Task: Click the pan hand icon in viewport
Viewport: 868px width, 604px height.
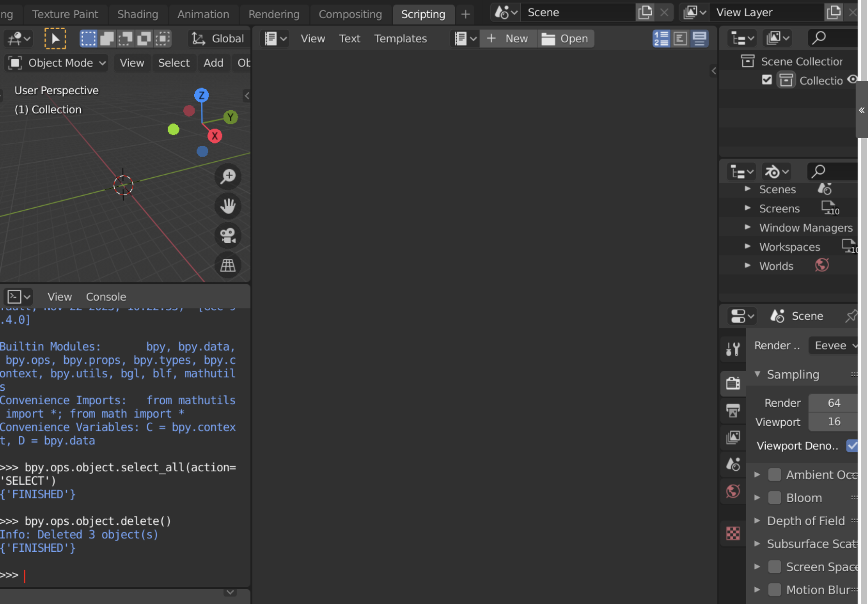Action: coord(228,206)
